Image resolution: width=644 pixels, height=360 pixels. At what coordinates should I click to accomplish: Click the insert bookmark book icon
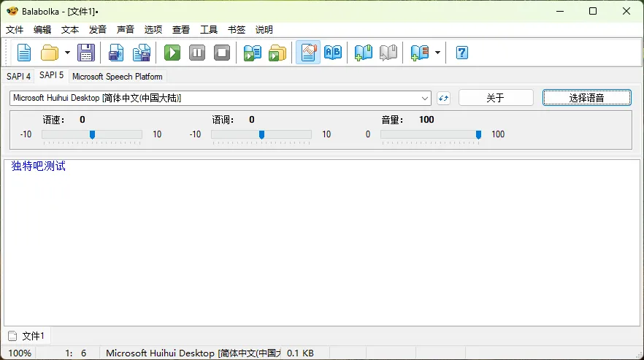[364, 53]
